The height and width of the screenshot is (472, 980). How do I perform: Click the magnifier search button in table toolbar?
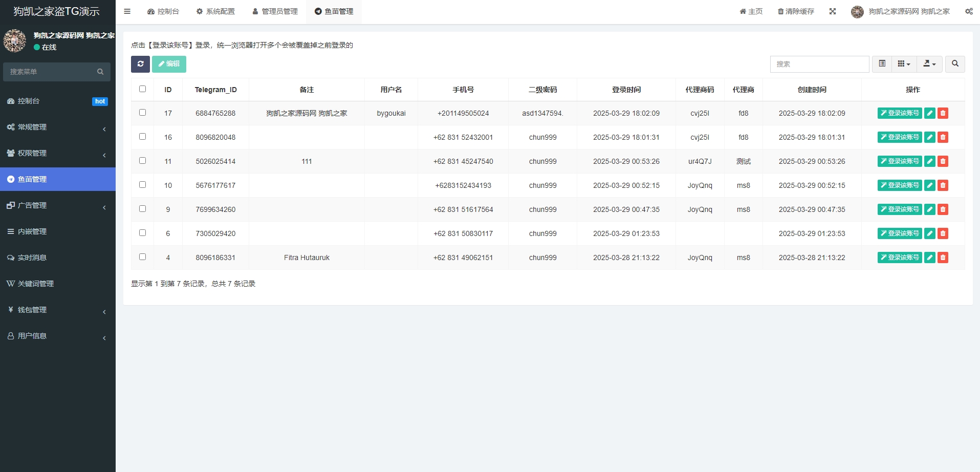tap(955, 64)
